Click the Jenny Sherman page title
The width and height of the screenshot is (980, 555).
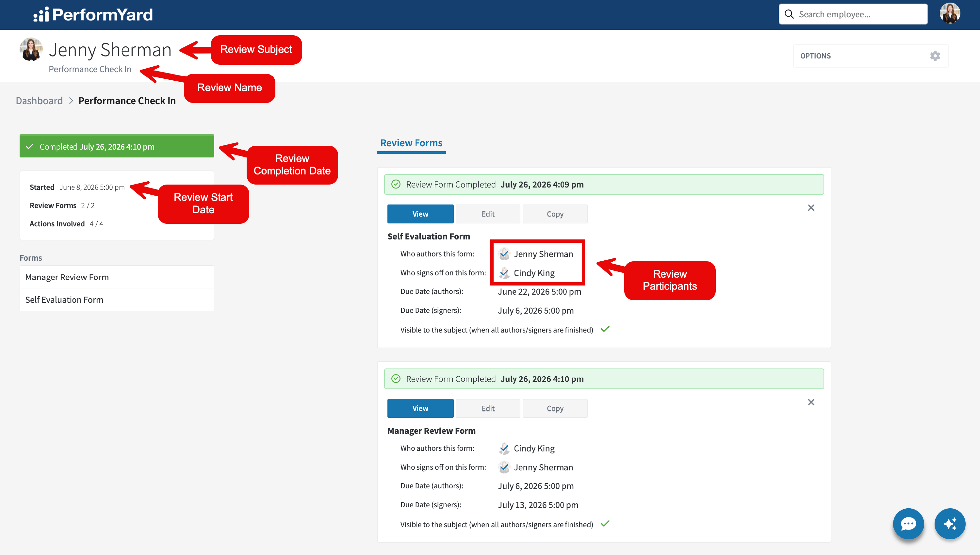(x=110, y=50)
